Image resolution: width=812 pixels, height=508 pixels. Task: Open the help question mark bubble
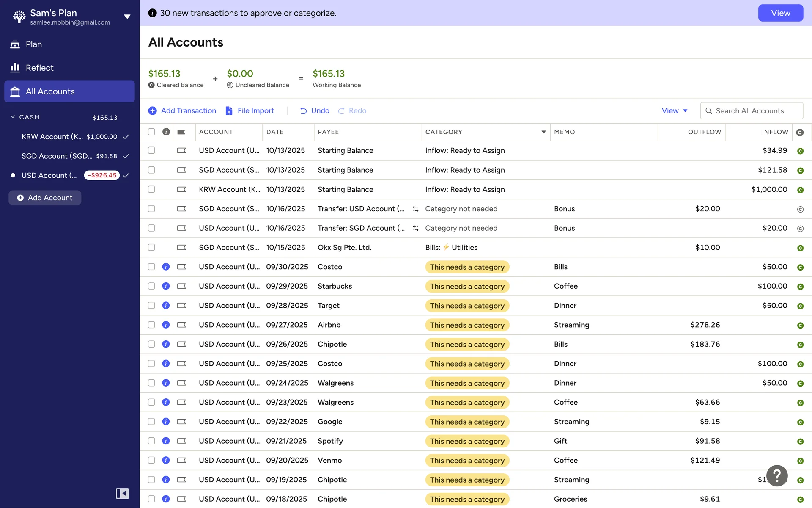point(776,475)
